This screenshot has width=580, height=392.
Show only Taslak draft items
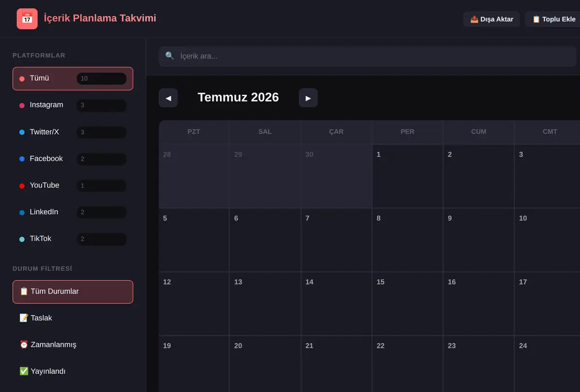[x=72, y=318]
